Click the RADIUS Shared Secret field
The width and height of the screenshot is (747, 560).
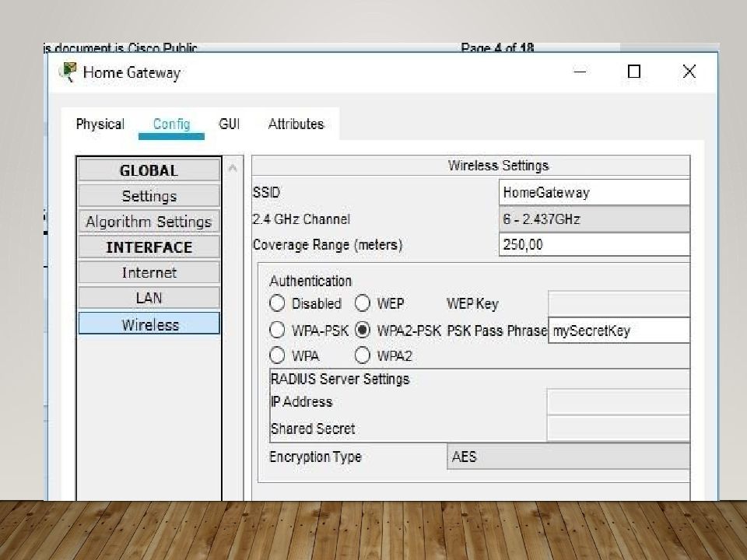[x=618, y=429]
